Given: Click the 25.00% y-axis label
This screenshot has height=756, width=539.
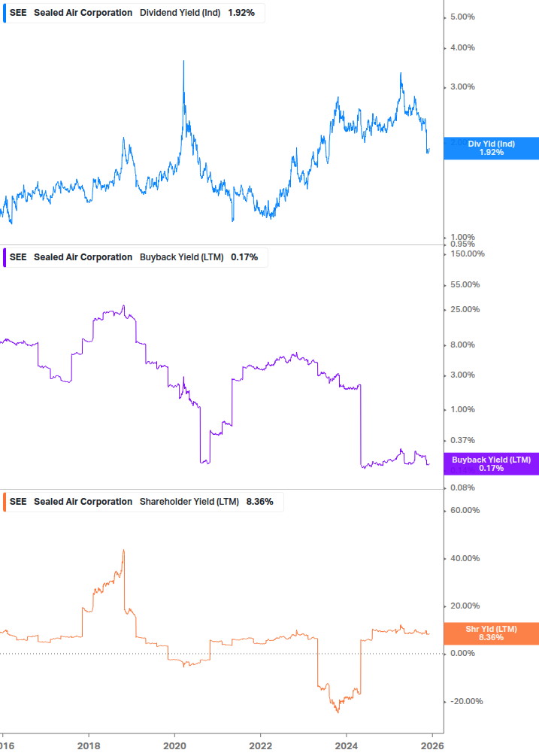Looking at the screenshot, I should click(x=465, y=309).
